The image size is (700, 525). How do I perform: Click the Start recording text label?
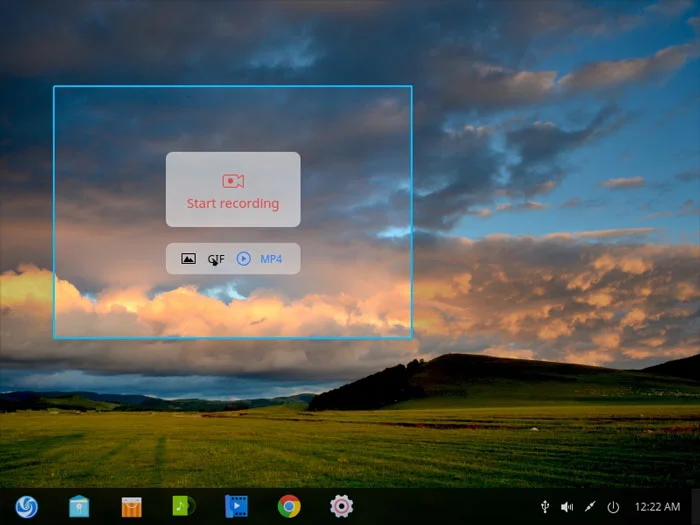(x=233, y=204)
